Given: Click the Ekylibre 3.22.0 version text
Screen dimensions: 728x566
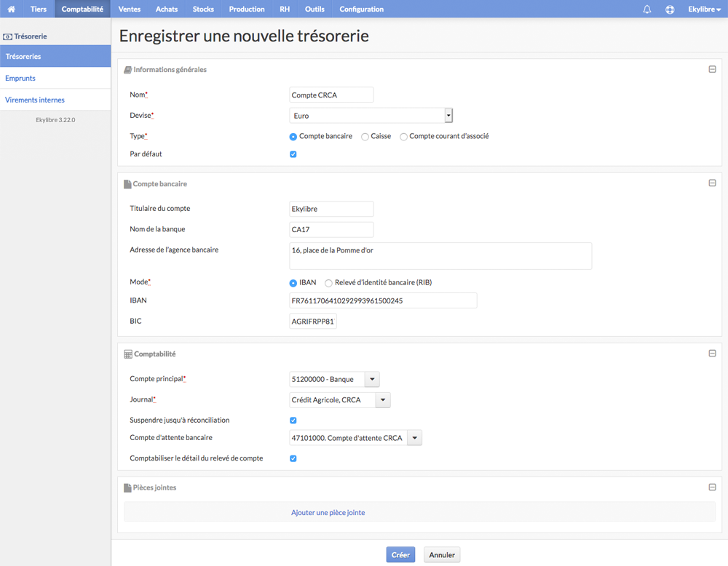Looking at the screenshot, I should click(x=55, y=120).
